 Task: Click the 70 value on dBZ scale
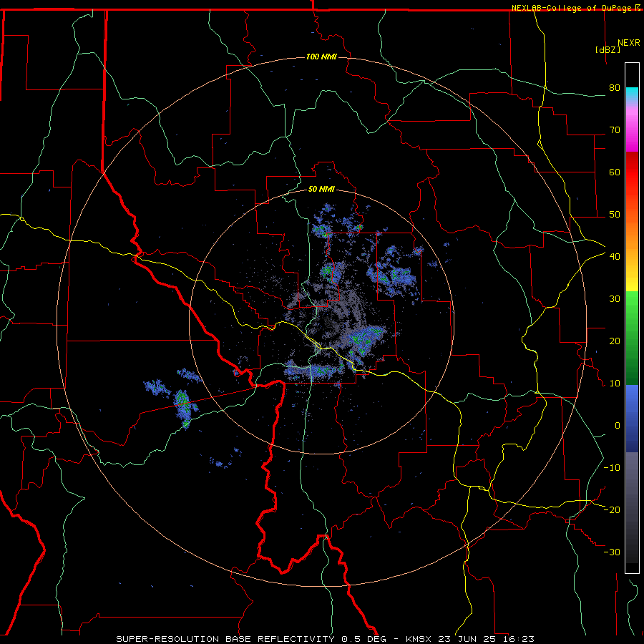tap(615, 130)
